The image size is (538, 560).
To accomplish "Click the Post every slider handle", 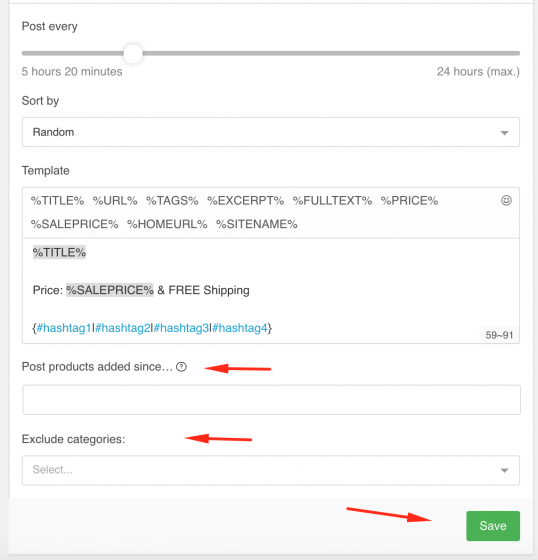I will tap(133, 54).
